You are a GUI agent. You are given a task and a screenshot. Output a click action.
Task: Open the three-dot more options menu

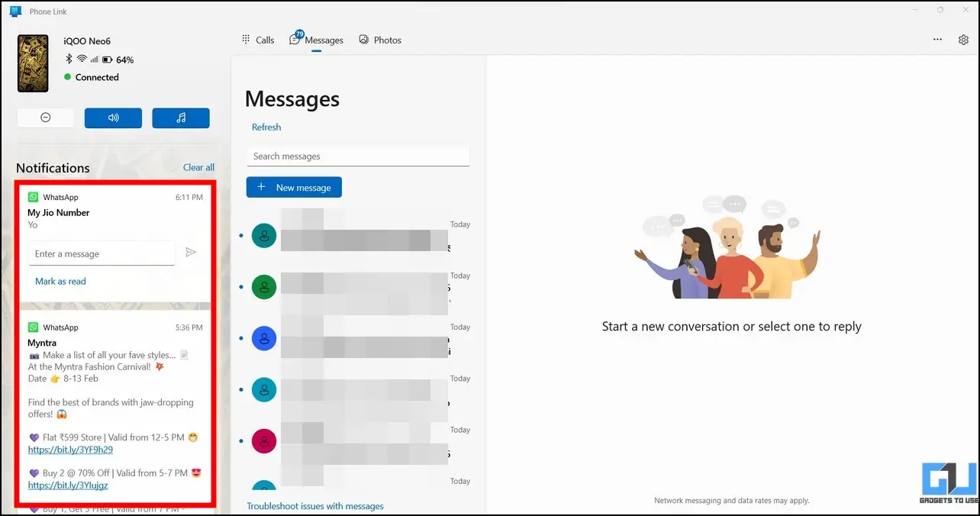pos(937,40)
